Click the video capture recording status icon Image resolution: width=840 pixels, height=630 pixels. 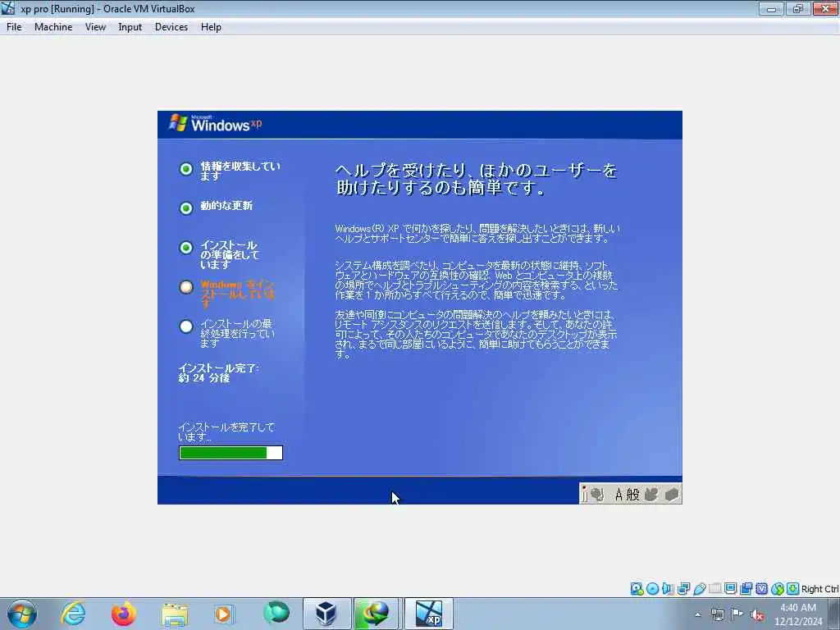click(746, 589)
